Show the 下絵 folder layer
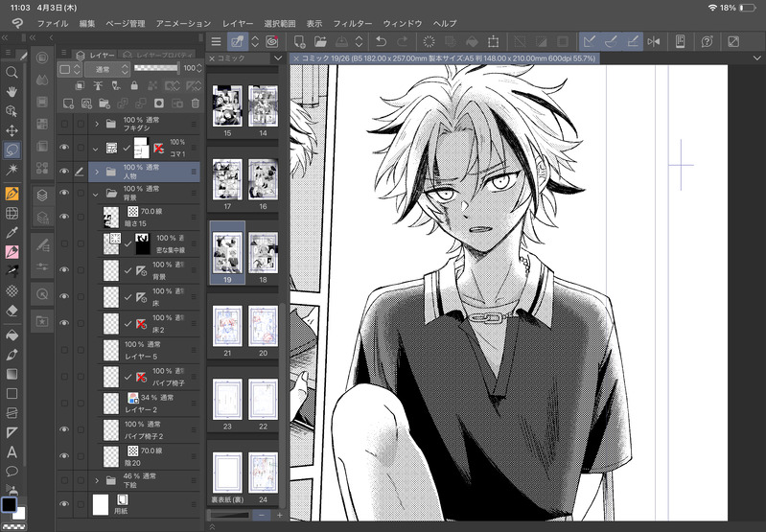Viewport: 766px width, 532px height. [x=64, y=480]
